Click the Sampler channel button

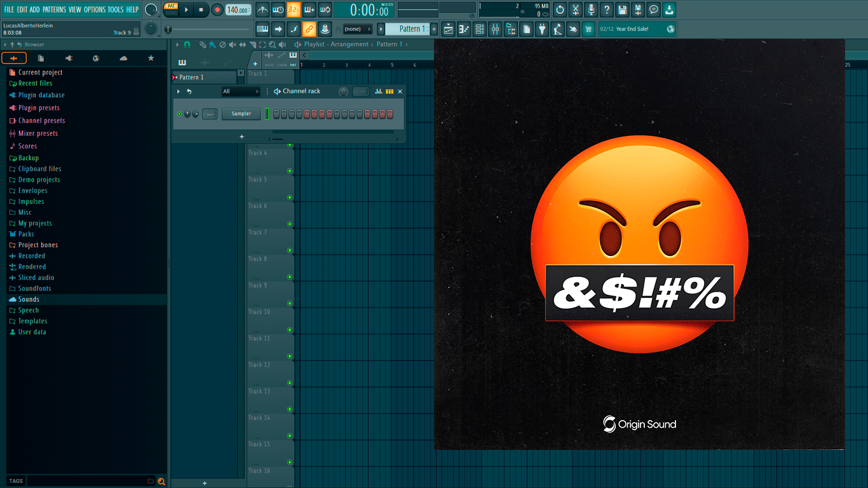(241, 114)
